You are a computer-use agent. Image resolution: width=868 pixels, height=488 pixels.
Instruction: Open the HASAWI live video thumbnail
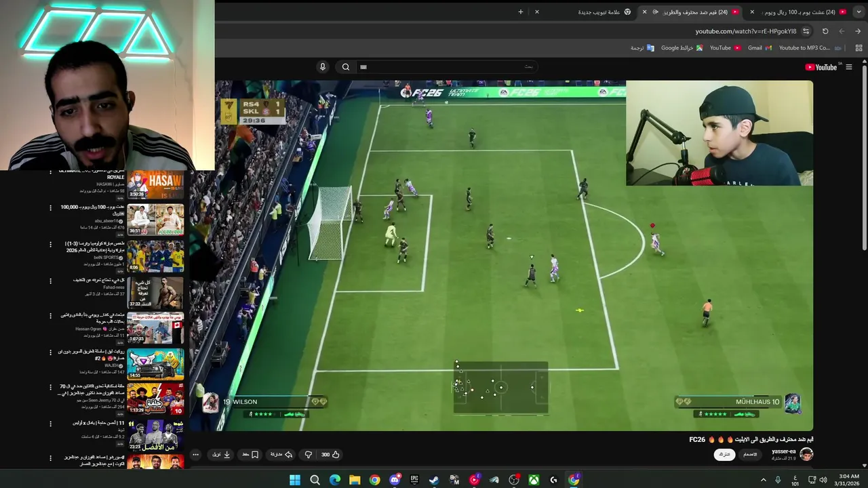(155, 184)
